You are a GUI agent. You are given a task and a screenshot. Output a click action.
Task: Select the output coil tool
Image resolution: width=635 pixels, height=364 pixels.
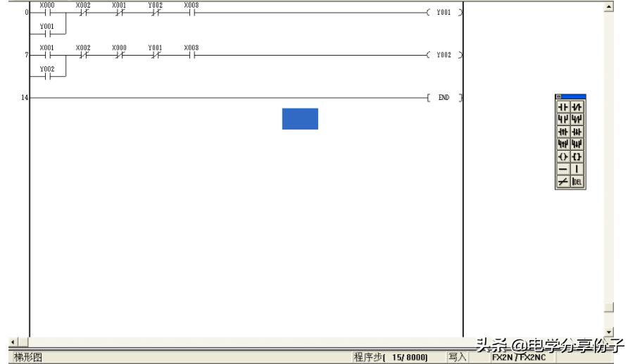tap(563, 156)
